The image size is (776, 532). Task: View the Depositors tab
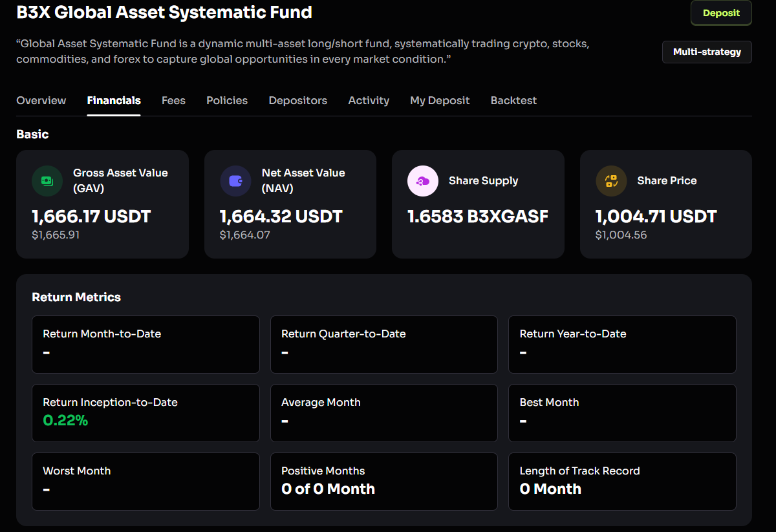point(298,100)
